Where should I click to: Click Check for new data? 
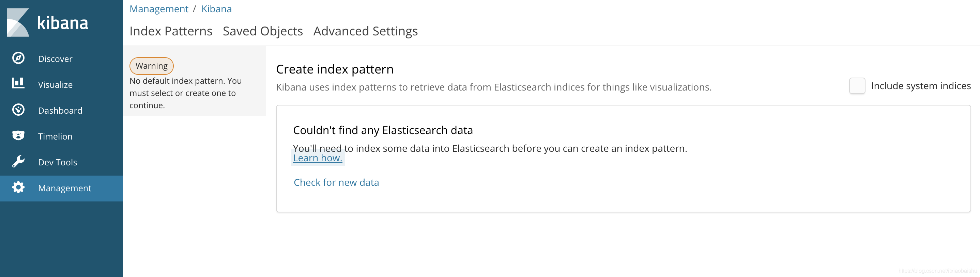coord(336,182)
